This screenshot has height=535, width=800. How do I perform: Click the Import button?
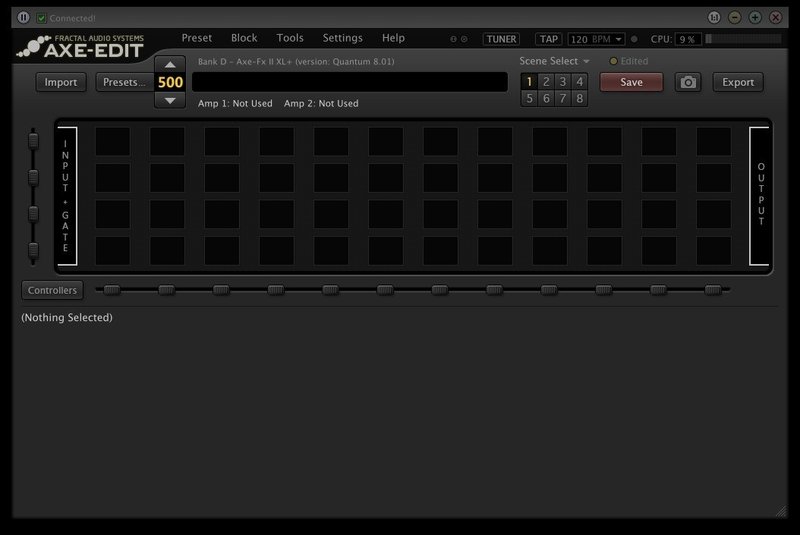pyautogui.click(x=61, y=82)
